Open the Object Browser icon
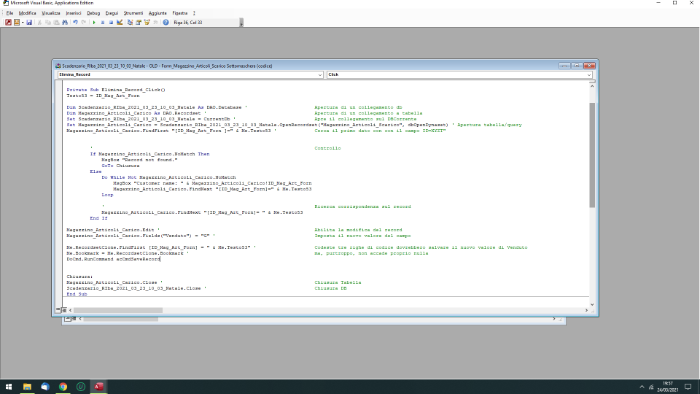The image size is (700, 394). pyautogui.click(x=147, y=22)
